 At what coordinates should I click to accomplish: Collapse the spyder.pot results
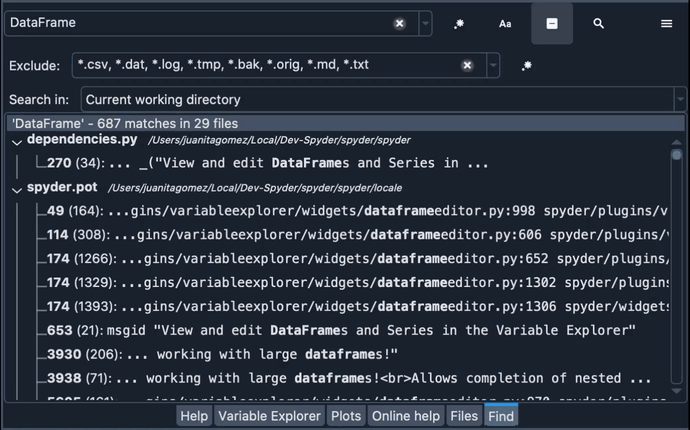[17, 190]
